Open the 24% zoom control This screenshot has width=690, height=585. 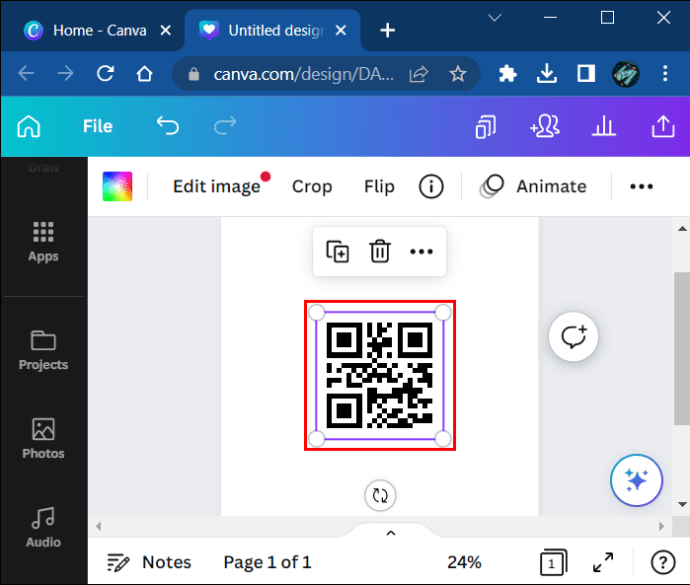point(464,563)
